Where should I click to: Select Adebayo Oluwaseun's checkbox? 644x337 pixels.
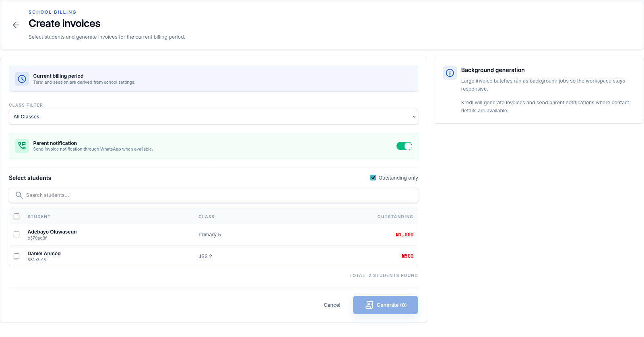[x=17, y=234]
